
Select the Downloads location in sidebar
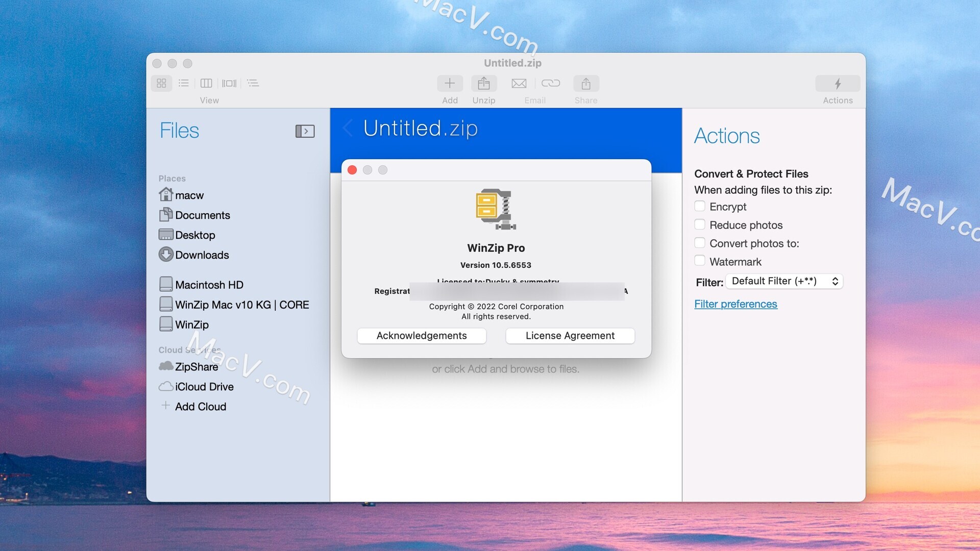click(x=201, y=255)
